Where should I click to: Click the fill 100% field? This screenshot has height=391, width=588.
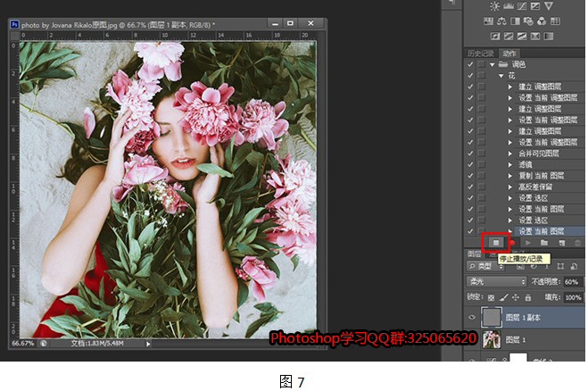573,297
